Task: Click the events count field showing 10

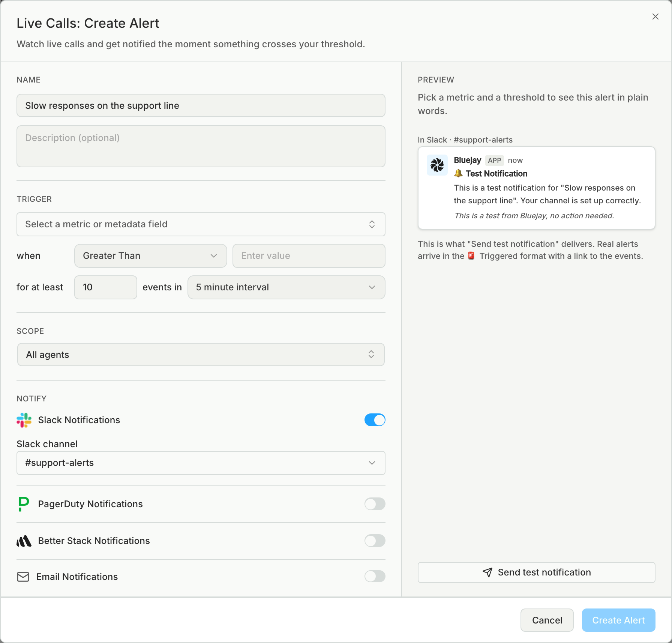Action: click(106, 287)
